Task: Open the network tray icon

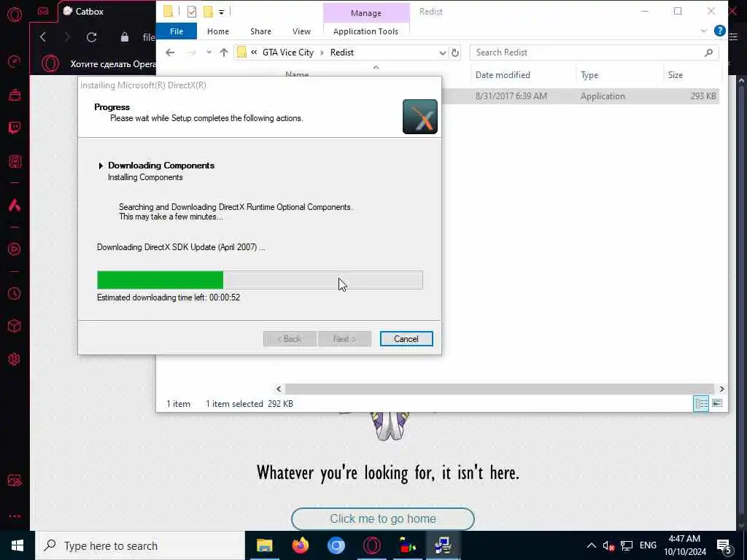Action: [x=627, y=546]
